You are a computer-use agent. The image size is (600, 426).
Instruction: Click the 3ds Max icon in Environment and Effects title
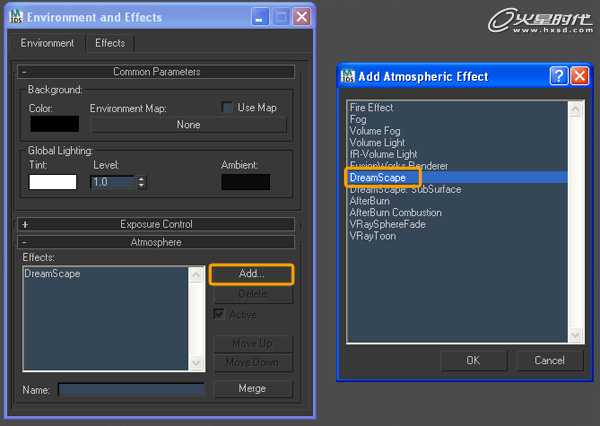tap(16, 16)
